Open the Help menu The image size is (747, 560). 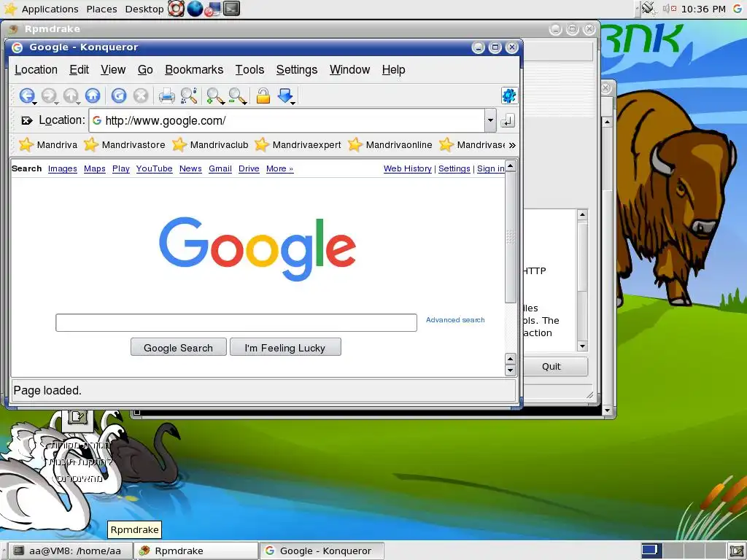pyautogui.click(x=393, y=69)
